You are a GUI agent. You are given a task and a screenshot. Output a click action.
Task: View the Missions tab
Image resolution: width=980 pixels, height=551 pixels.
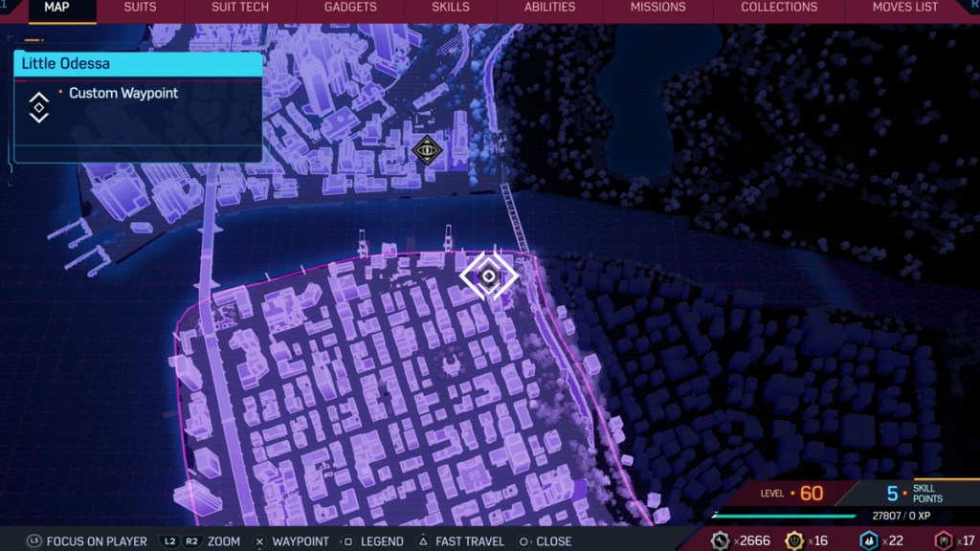pyautogui.click(x=657, y=8)
